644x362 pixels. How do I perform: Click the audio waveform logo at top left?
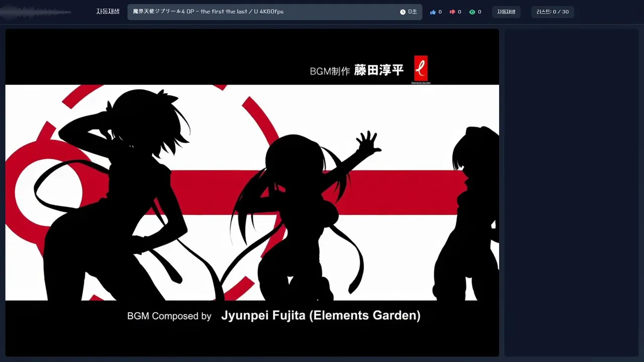[35, 12]
